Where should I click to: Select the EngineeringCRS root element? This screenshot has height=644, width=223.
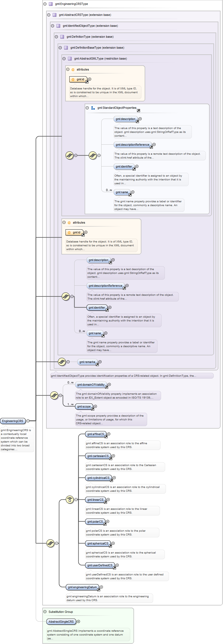13,421
